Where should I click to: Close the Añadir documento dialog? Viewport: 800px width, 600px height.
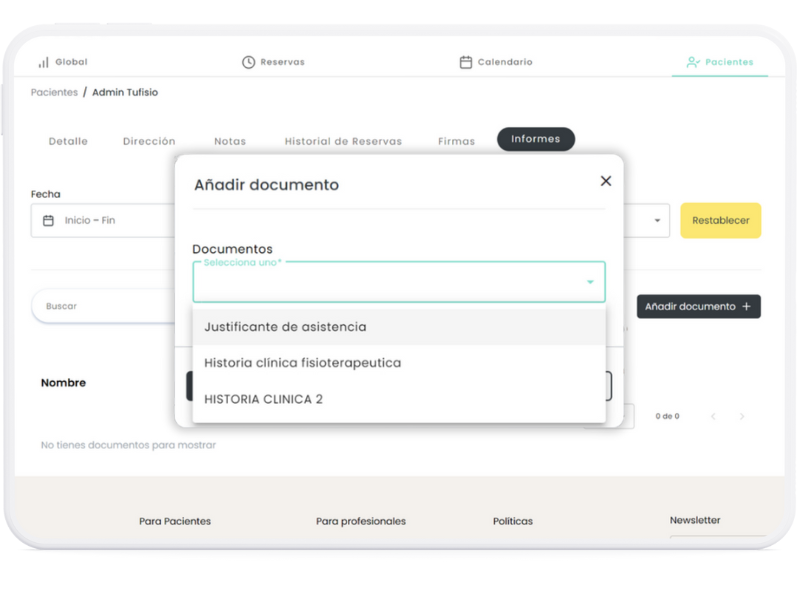coord(606,181)
